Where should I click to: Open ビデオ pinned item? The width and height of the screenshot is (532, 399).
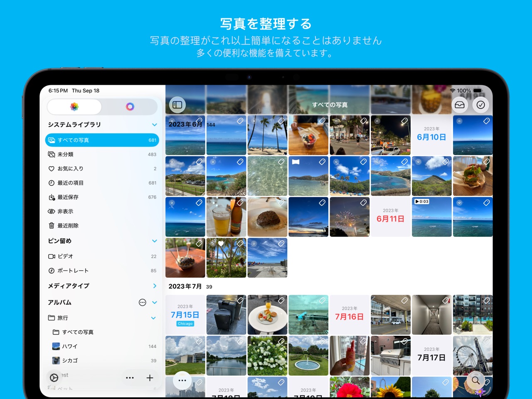pyautogui.click(x=102, y=256)
